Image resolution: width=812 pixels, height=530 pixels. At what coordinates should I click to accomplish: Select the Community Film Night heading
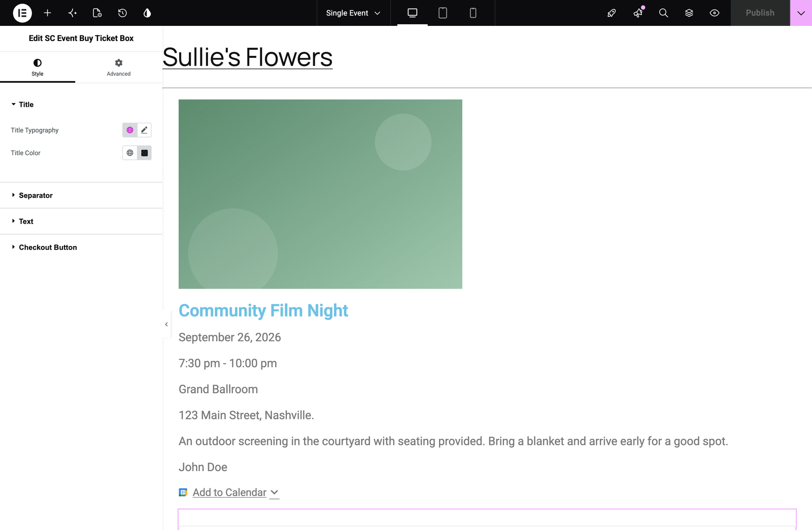point(263,310)
